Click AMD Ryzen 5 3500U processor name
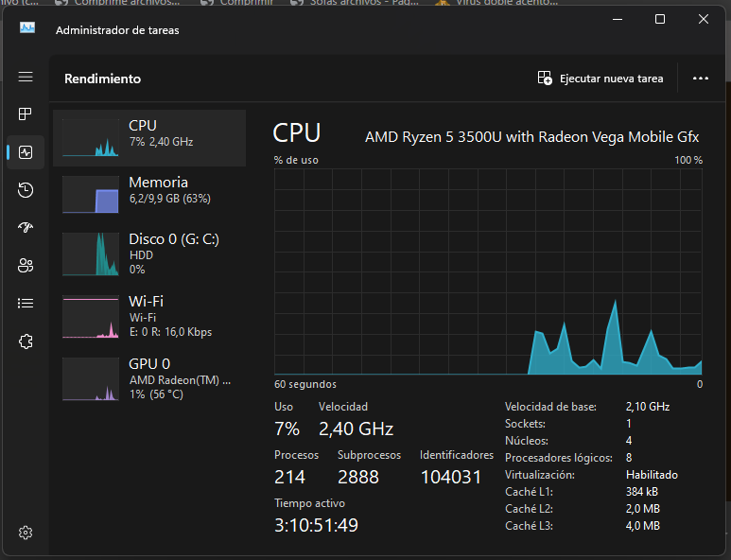 531,137
